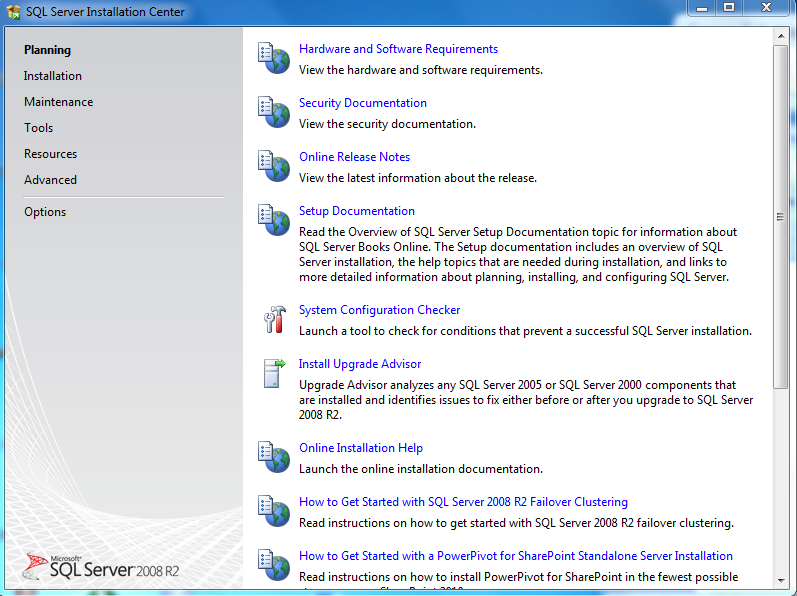Launch the System Configuration Checker link
The width and height of the screenshot is (797, 596).
coord(379,310)
